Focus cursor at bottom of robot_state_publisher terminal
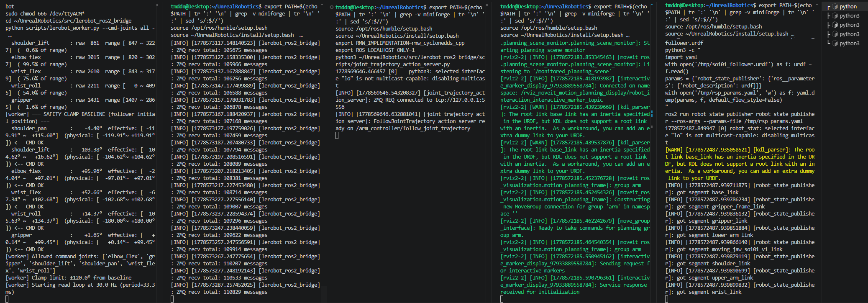Viewport: 868px width, 303px height. (667, 299)
